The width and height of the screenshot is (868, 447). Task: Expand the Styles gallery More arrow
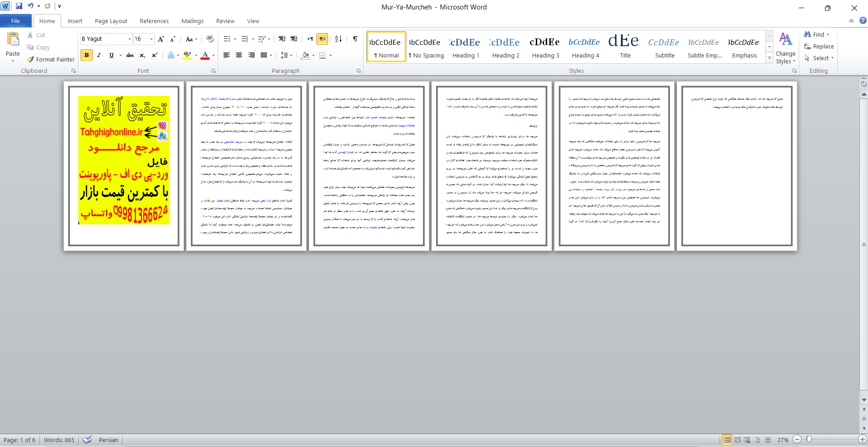769,58
